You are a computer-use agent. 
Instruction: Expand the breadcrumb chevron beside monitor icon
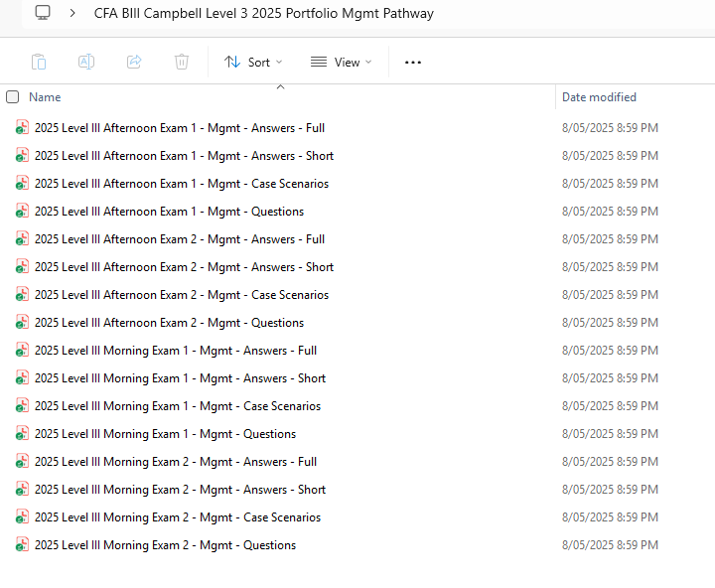pyautogui.click(x=73, y=14)
